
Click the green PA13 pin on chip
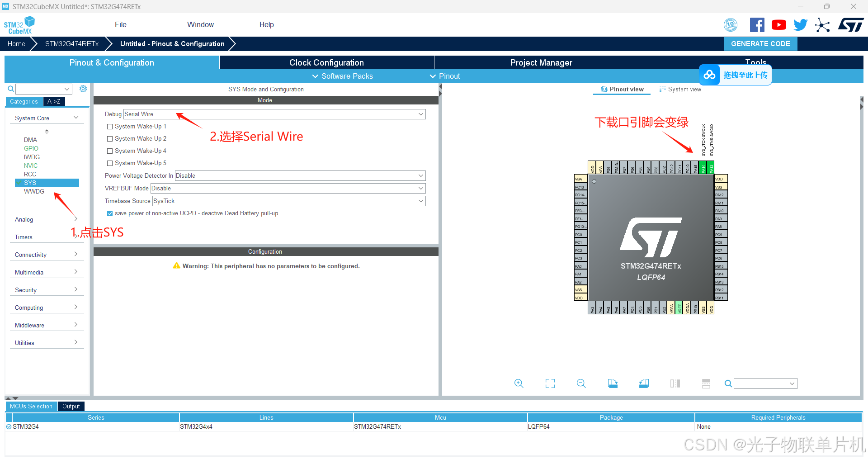(x=711, y=167)
